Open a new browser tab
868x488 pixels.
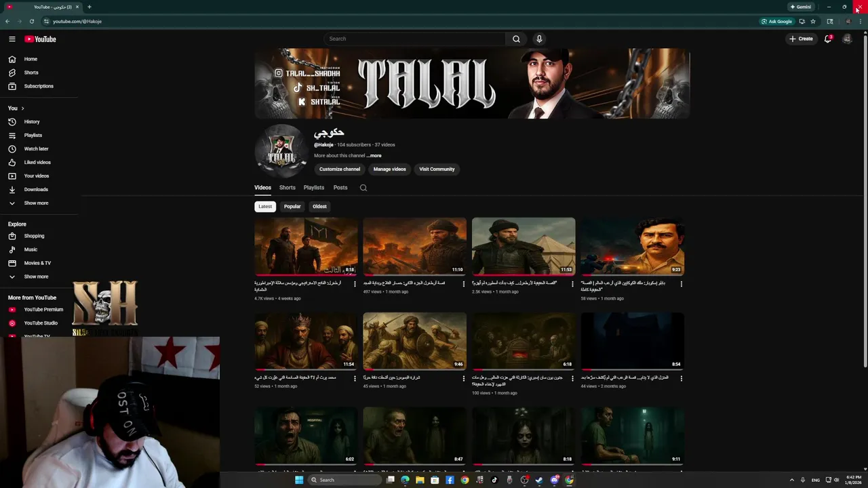click(x=89, y=7)
